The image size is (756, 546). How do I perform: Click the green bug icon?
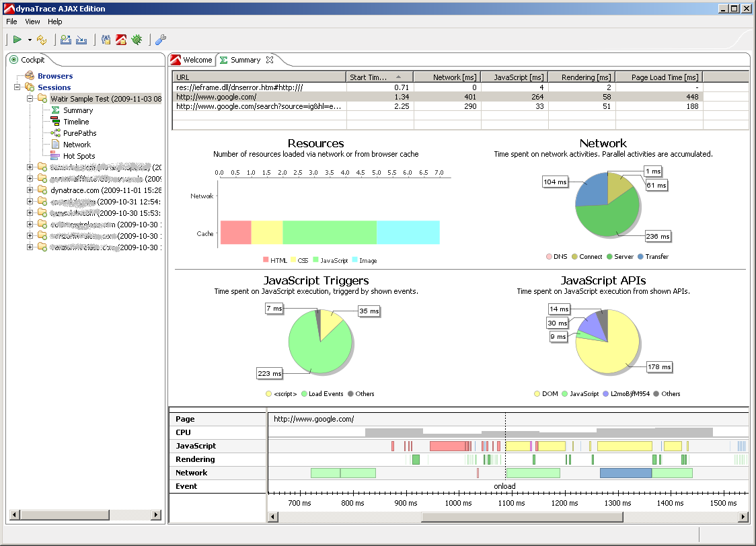click(137, 40)
